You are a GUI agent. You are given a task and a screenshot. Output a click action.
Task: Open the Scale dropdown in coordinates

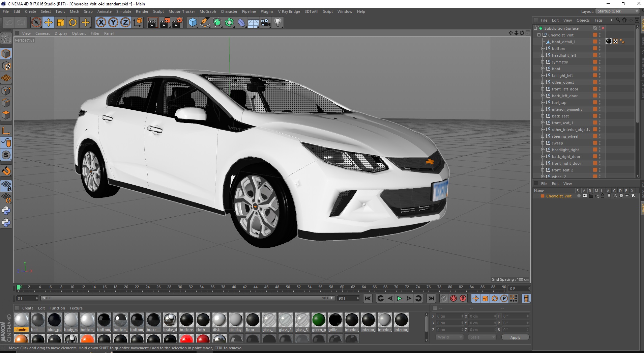482,337
